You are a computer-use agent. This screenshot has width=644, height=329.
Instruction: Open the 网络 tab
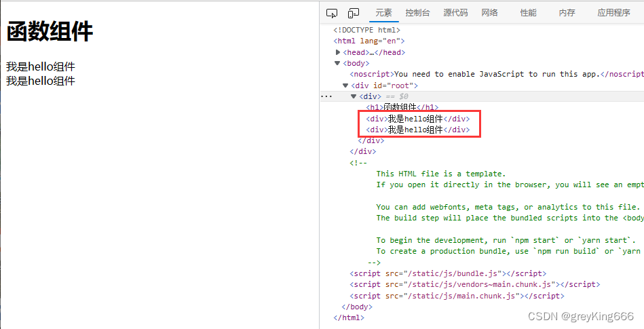point(489,13)
